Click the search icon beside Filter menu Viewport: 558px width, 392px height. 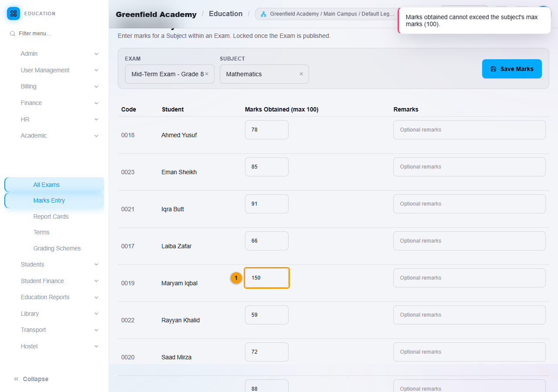point(13,34)
